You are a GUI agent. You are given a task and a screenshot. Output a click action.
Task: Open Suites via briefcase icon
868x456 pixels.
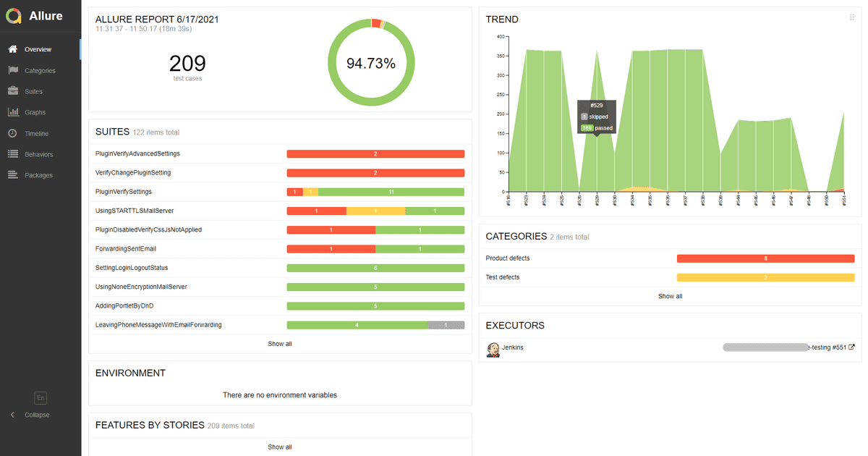[x=12, y=91]
